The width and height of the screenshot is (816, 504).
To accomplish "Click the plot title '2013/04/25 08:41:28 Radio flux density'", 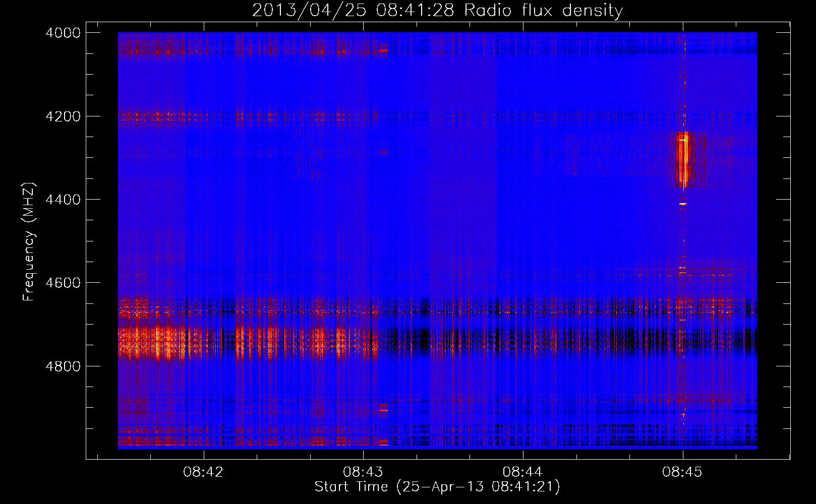I will click(x=437, y=10).
